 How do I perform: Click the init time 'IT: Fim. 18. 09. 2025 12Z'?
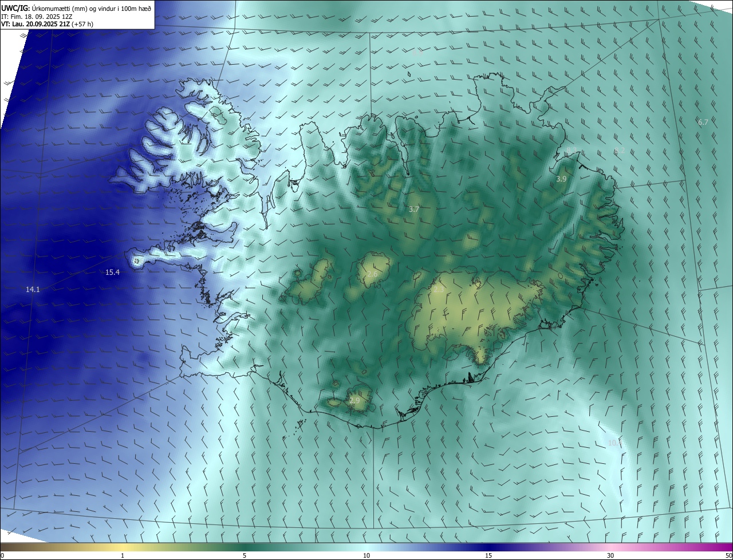[37, 17]
